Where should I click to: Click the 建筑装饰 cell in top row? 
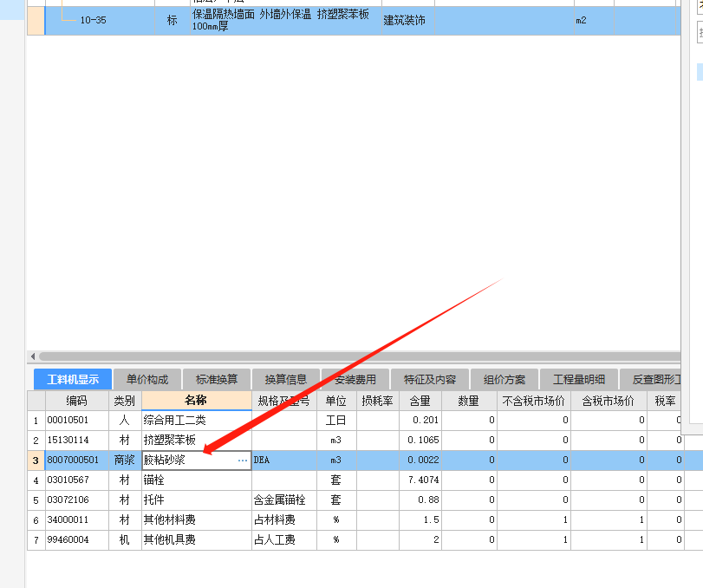point(408,20)
